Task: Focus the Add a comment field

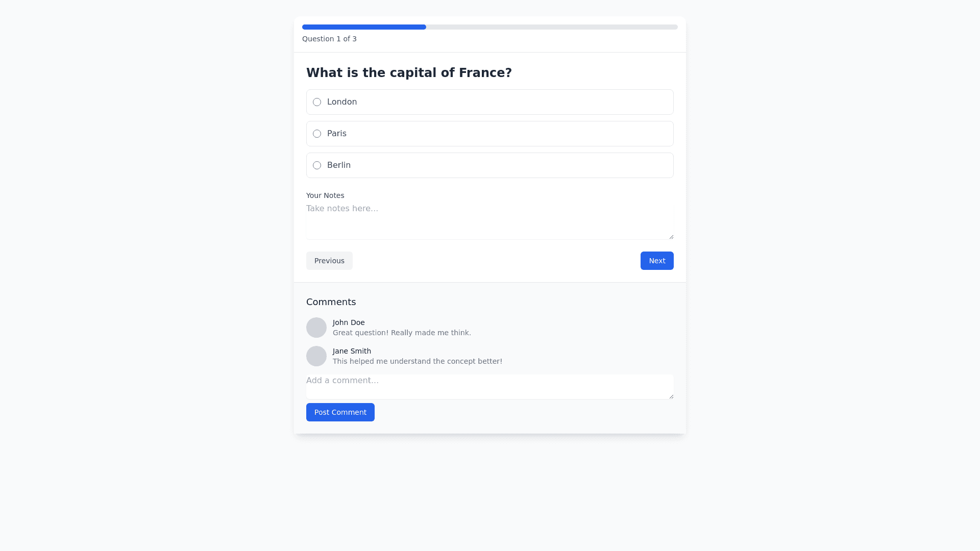Action: point(489,386)
